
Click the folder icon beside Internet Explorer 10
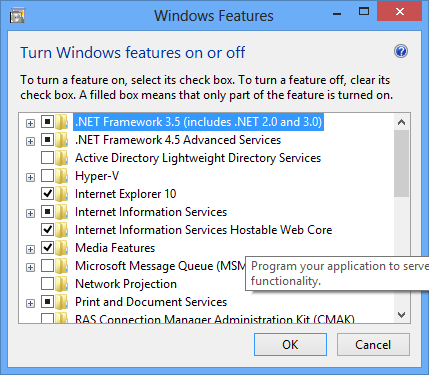coord(62,194)
